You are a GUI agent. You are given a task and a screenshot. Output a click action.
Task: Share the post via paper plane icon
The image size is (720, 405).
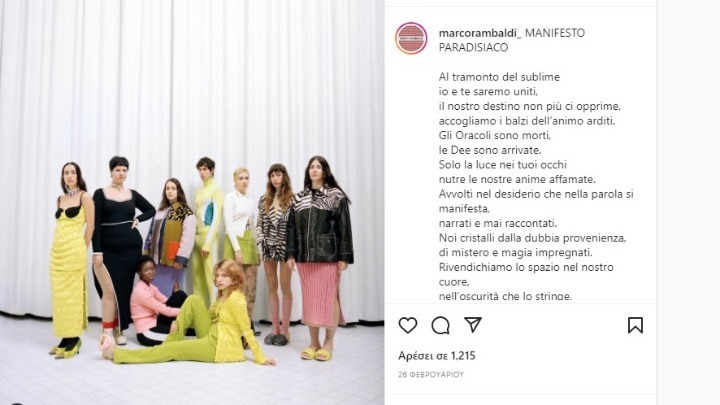pyautogui.click(x=472, y=325)
